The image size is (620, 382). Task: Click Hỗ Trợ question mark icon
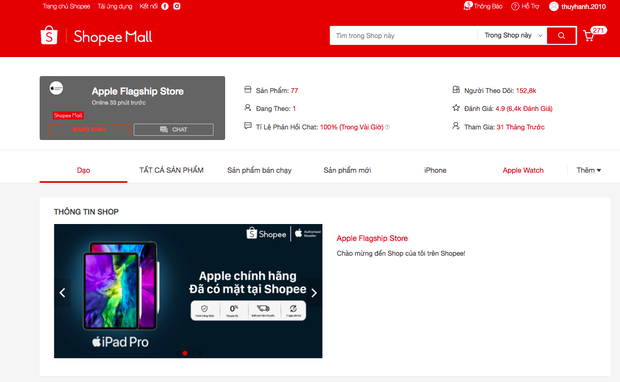tap(515, 6)
